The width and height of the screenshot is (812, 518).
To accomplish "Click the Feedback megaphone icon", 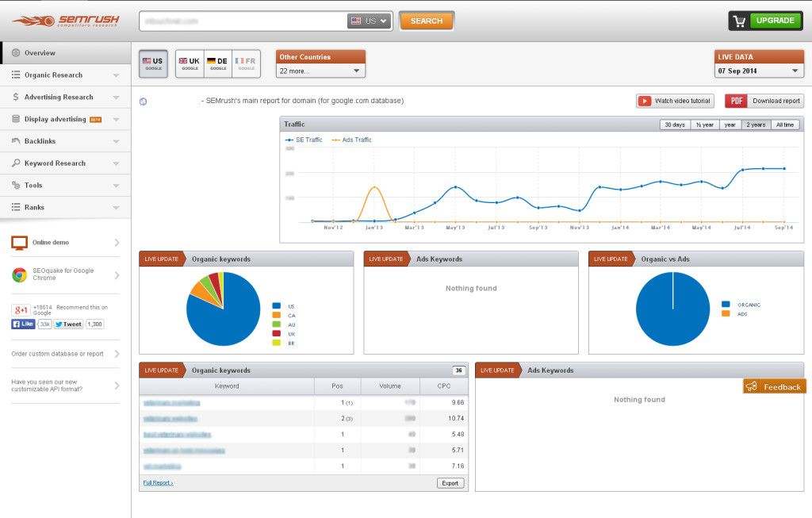I will pos(752,386).
